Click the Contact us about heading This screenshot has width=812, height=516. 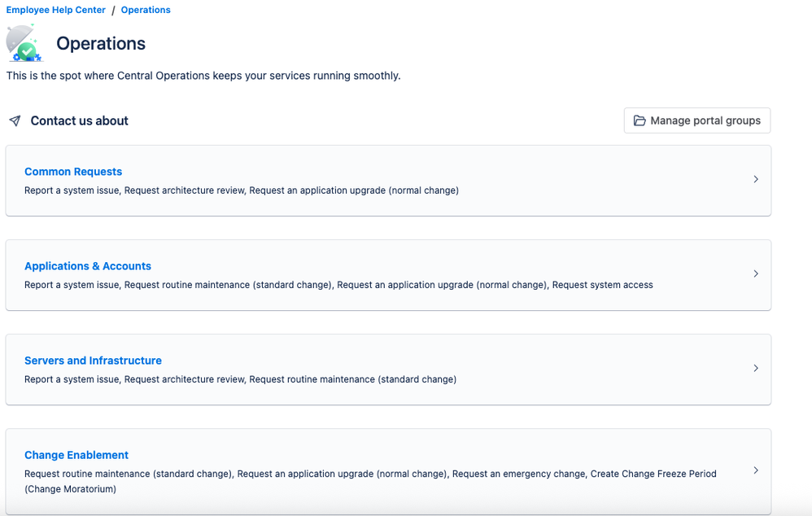pos(79,120)
